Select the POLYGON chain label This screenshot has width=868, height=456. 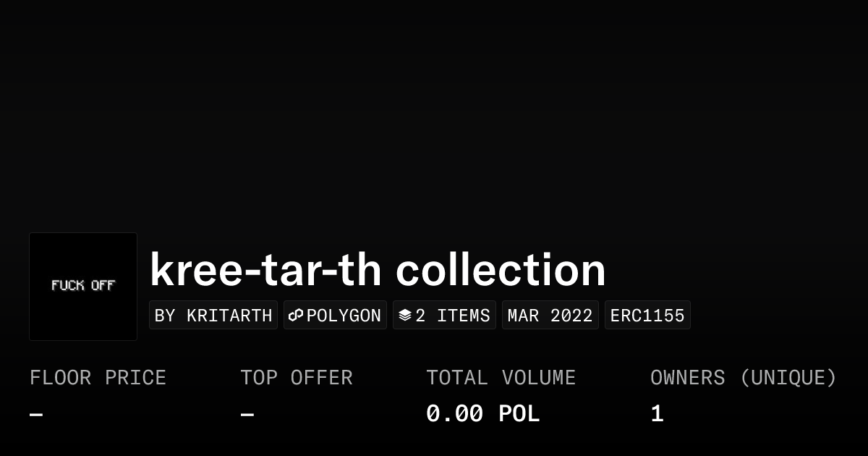coord(344,316)
